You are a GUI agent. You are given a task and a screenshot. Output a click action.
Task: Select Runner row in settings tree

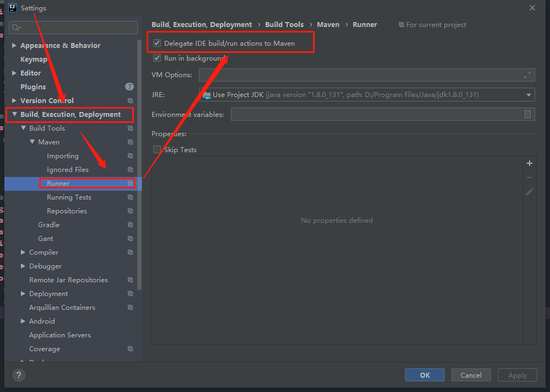(73, 184)
